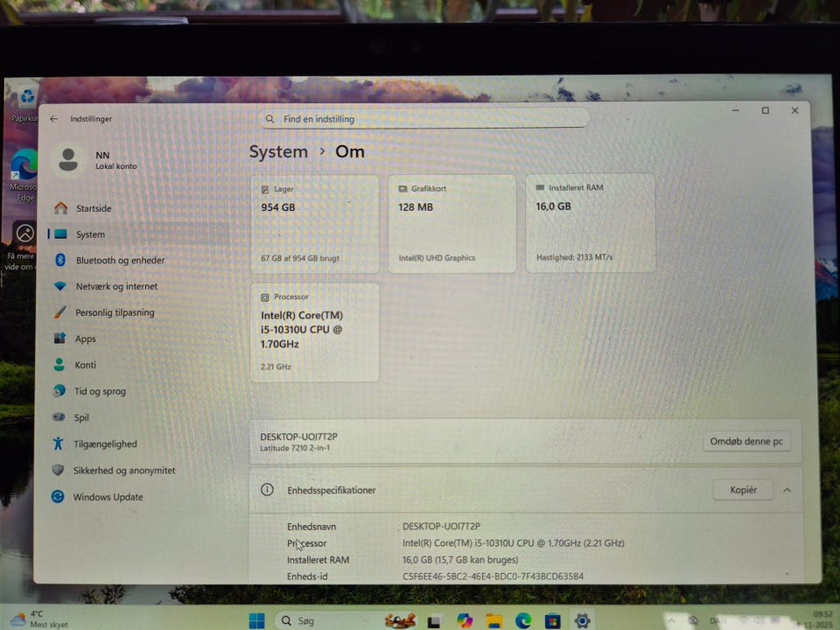This screenshot has width=840, height=630.
Task: Click the Windows Update refresh icon
Action: (58, 497)
